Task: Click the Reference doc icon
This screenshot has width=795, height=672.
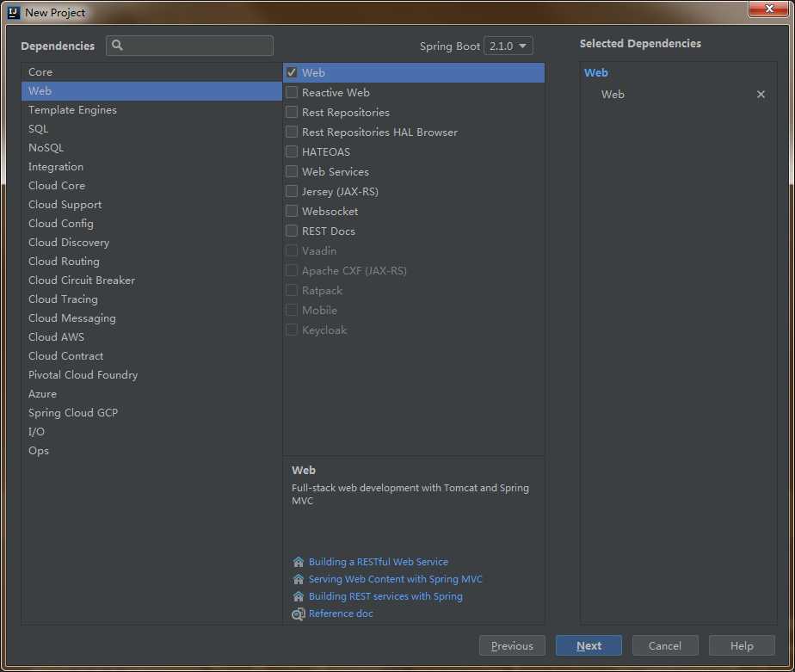Action: click(x=298, y=613)
